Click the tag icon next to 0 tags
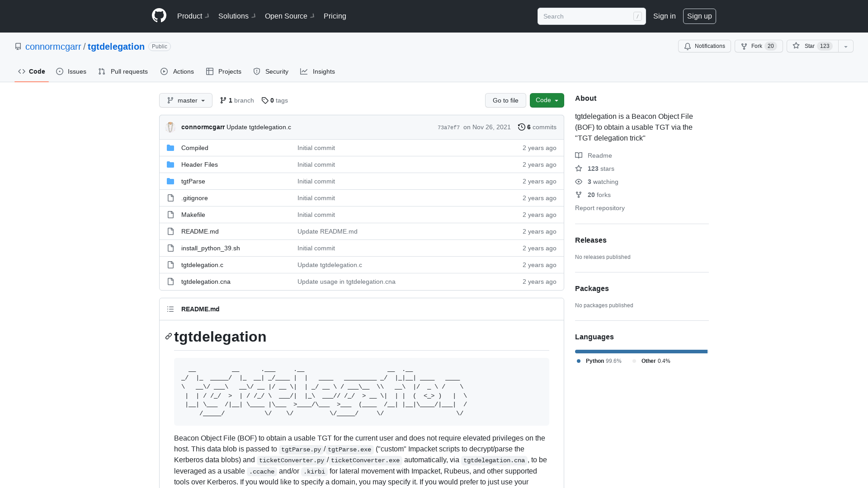 pos(265,100)
